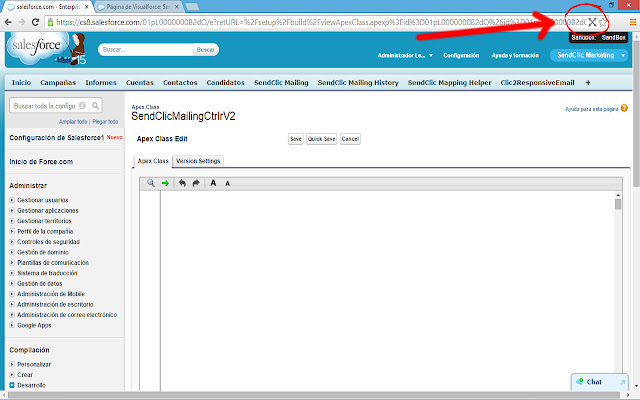Click the Cancel button
Viewport: 640px width, 400px height.
pyautogui.click(x=350, y=139)
